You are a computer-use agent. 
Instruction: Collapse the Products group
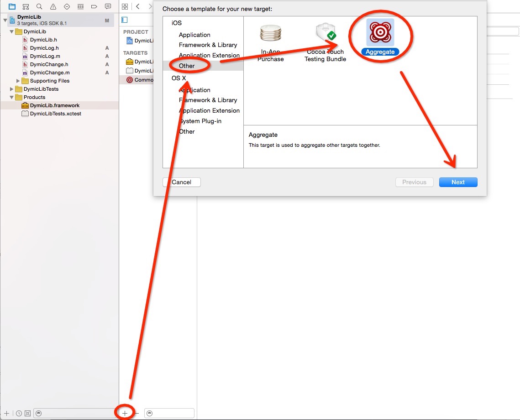pos(11,97)
